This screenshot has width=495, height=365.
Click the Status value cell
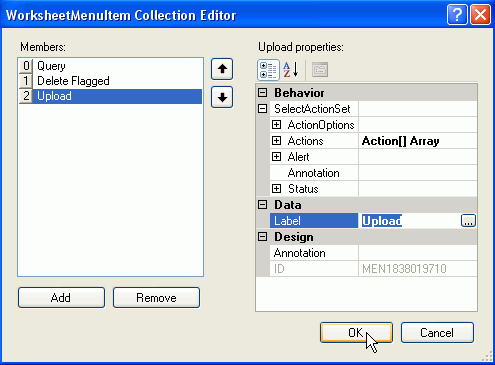(x=418, y=189)
